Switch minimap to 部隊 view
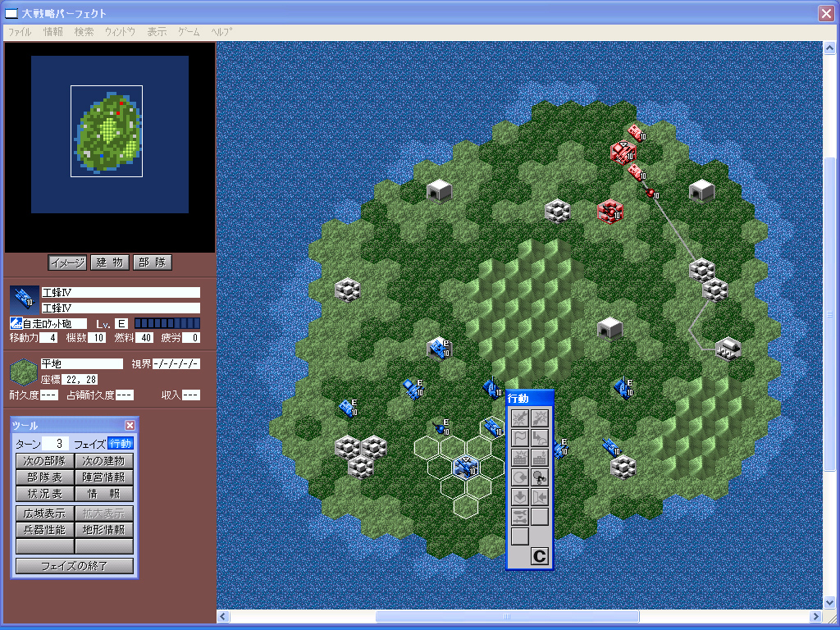The width and height of the screenshot is (840, 630). tap(152, 262)
